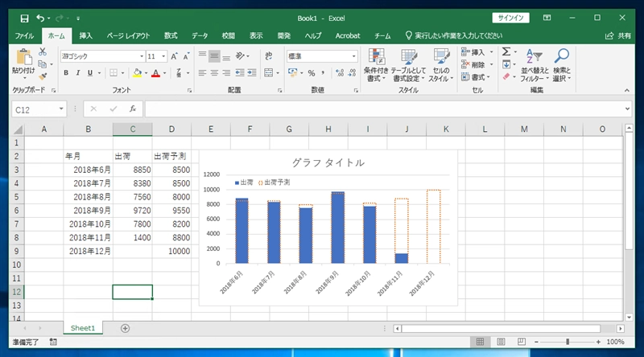Apply fill color bucket icon
This screenshot has width=644, height=357.
pos(137,73)
